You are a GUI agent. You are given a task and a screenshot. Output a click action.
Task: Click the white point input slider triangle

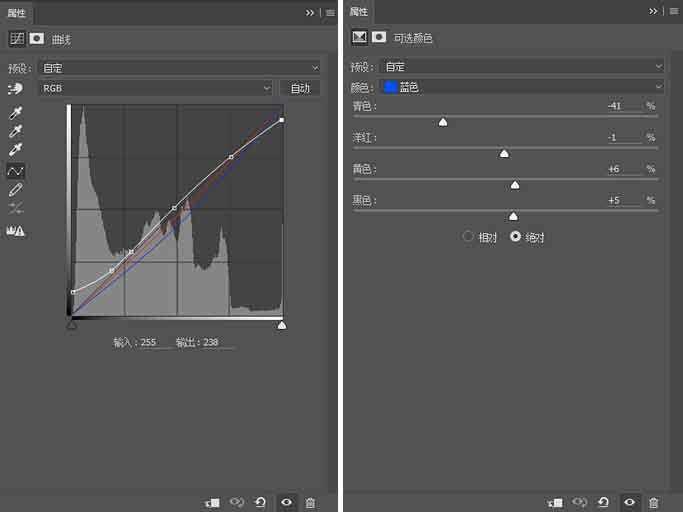click(x=282, y=325)
